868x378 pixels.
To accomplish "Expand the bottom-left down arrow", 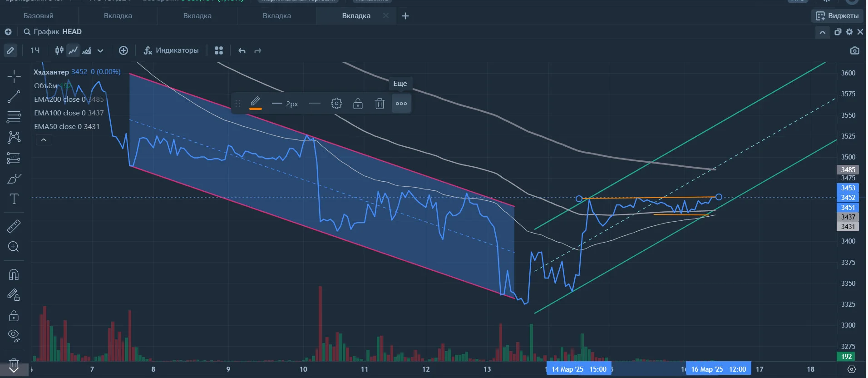I will tap(14, 369).
